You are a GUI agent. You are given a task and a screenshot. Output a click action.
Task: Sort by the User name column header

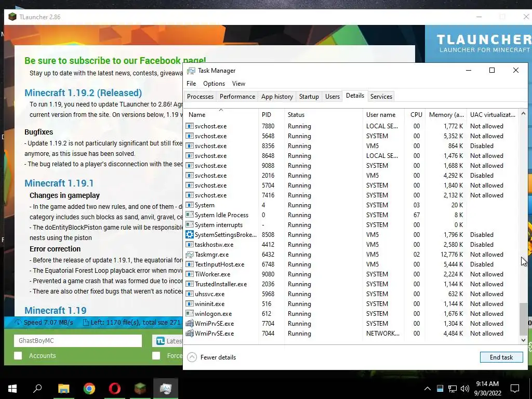tap(383, 115)
